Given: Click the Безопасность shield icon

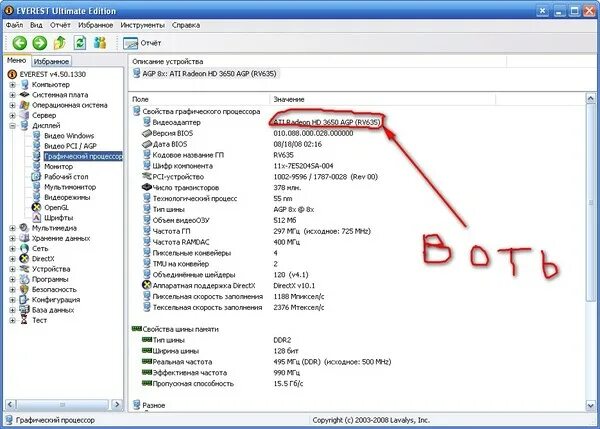Looking at the screenshot, I should (24, 289).
